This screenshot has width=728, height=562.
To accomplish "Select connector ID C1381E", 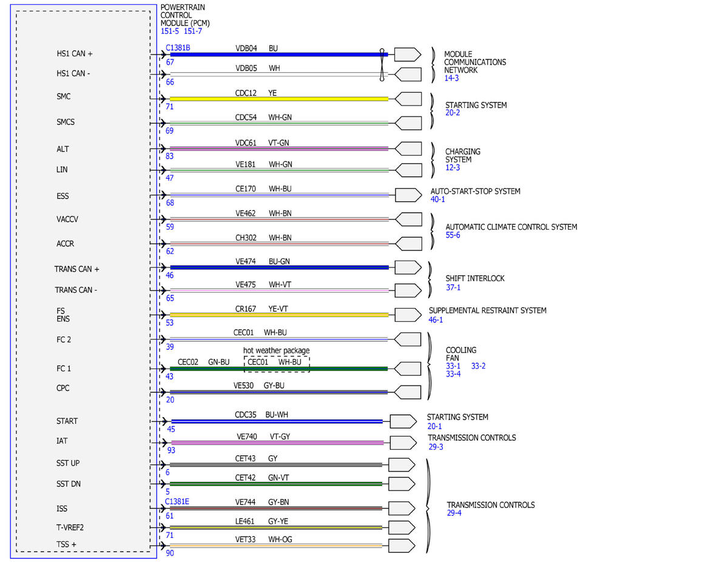I will (x=177, y=502).
